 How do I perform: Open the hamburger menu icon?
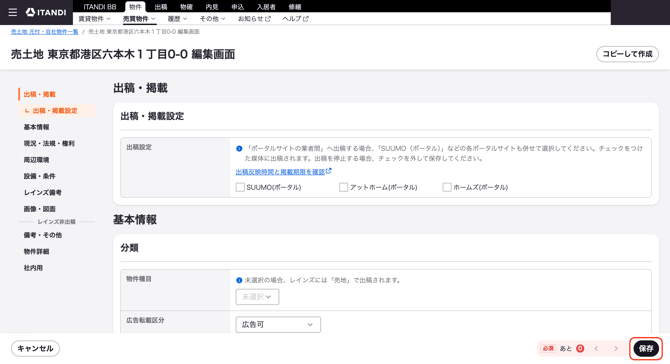click(13, 12)
